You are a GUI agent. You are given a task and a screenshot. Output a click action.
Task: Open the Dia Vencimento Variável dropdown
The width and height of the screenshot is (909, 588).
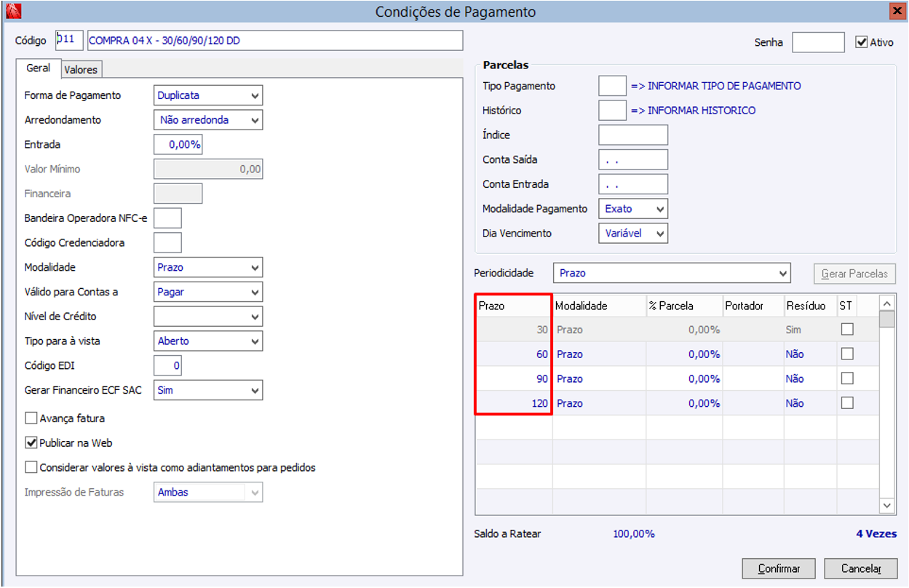click(633, 234)
